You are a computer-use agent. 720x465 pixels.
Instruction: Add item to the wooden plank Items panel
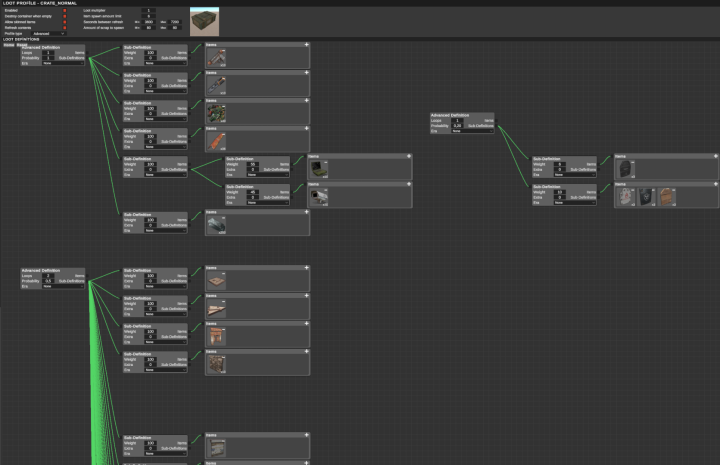[x=306, y=296]
